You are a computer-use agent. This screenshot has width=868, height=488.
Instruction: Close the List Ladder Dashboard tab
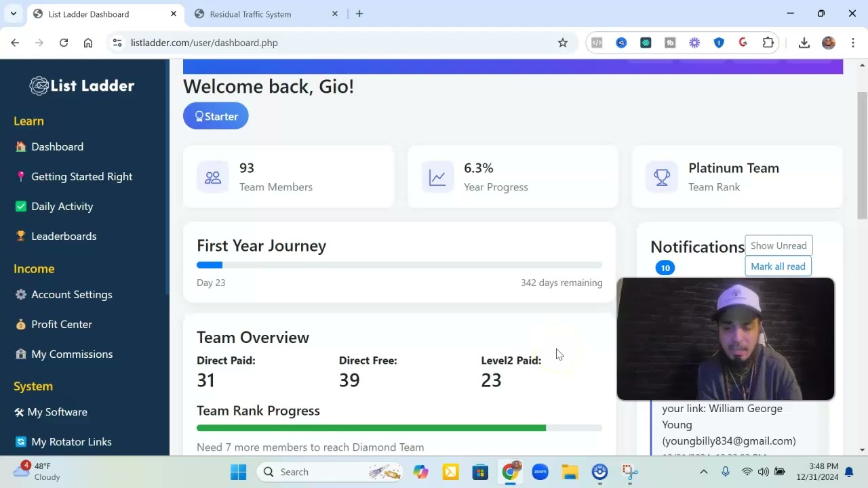pos(174,14)
